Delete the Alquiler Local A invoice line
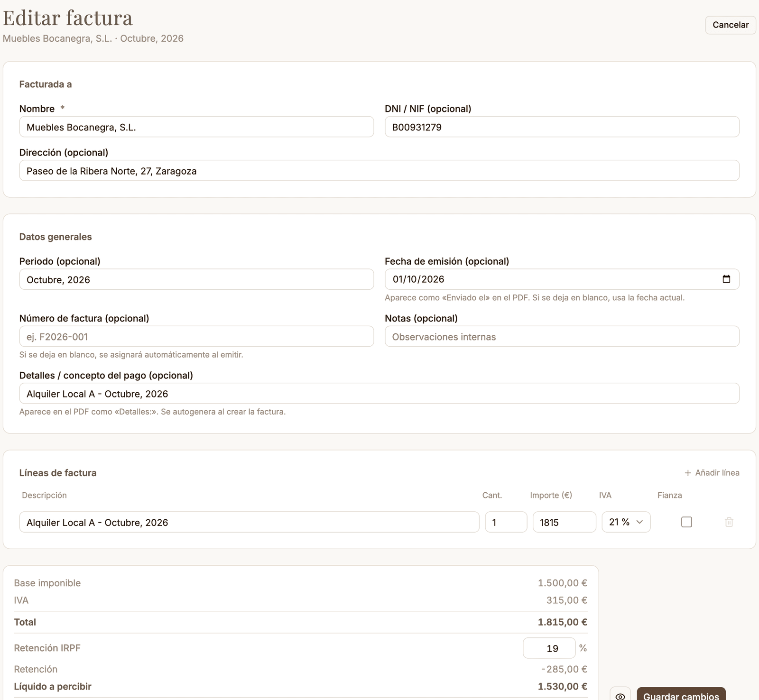The height and width of the screenshot is (700, 759). point(729,522)
